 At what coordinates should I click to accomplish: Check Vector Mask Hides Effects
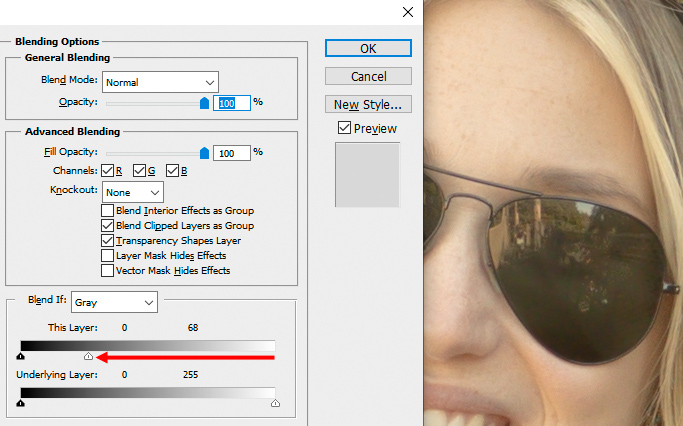pos(108,271)
